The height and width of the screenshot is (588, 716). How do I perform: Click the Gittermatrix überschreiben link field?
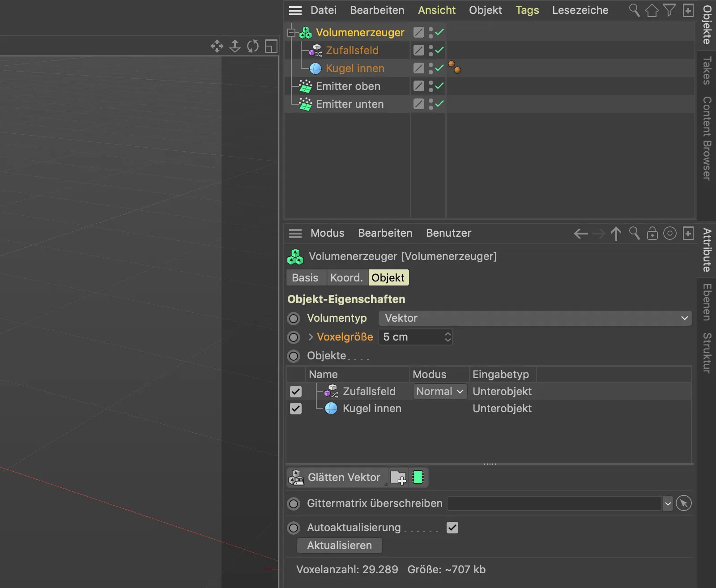[554, 503]
